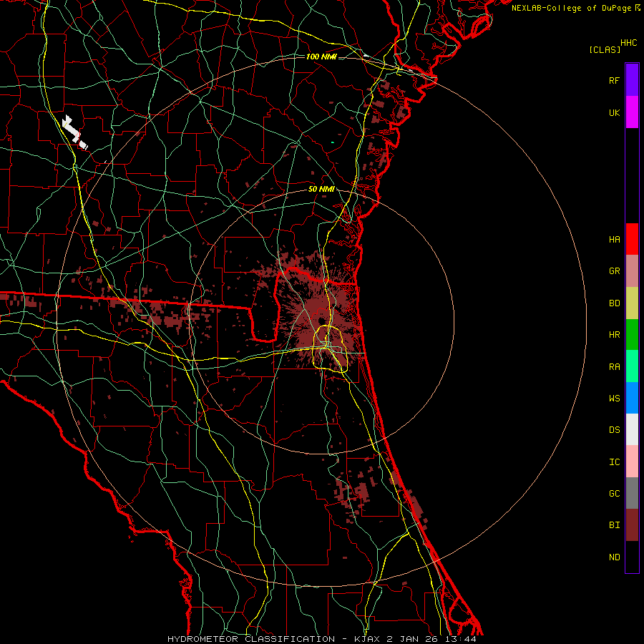Screen dimensions: 644x644
Task: Click the HA red legend swatch
Action: pyautogui.click(x=632, y=239)
